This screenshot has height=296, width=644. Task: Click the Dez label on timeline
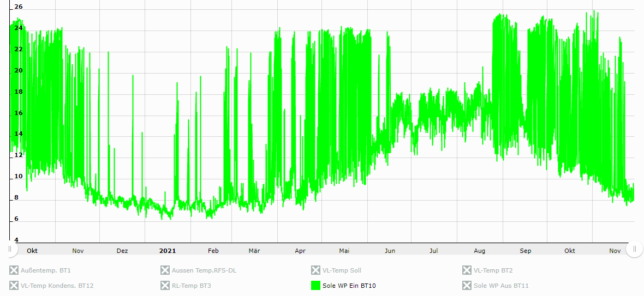point(122,251)
